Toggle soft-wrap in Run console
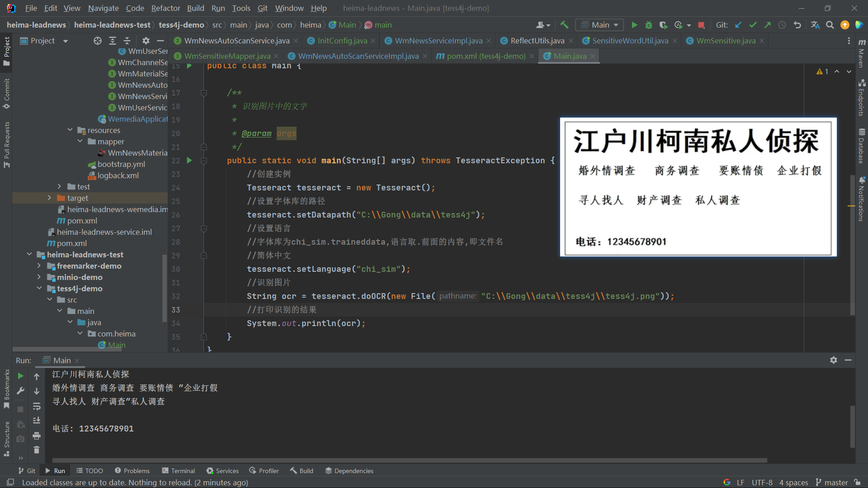Image resolution: width=868 pixels, height=488 pixels. click(x=37, y=406)
